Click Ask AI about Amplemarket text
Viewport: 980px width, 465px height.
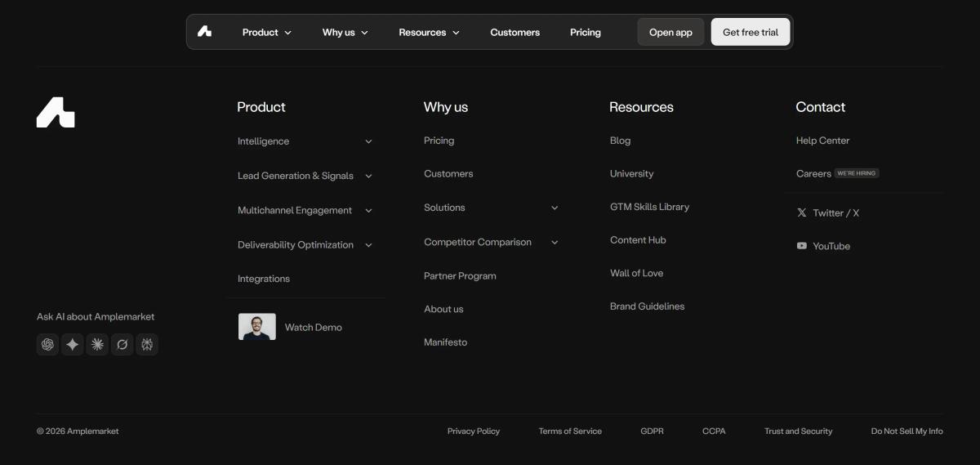click(96, 316)
